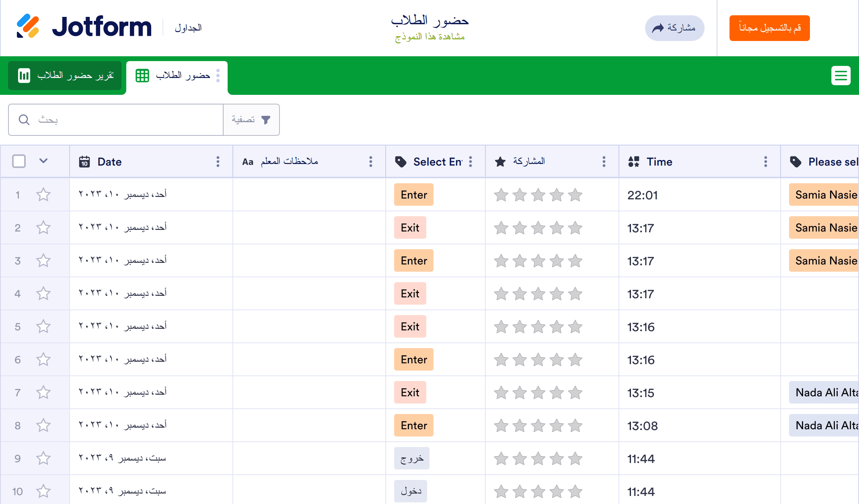Image resolution: width=859 pixels, height=504 pixels.
Task: Open Date column options menu
Action: [x=218, y=162]
